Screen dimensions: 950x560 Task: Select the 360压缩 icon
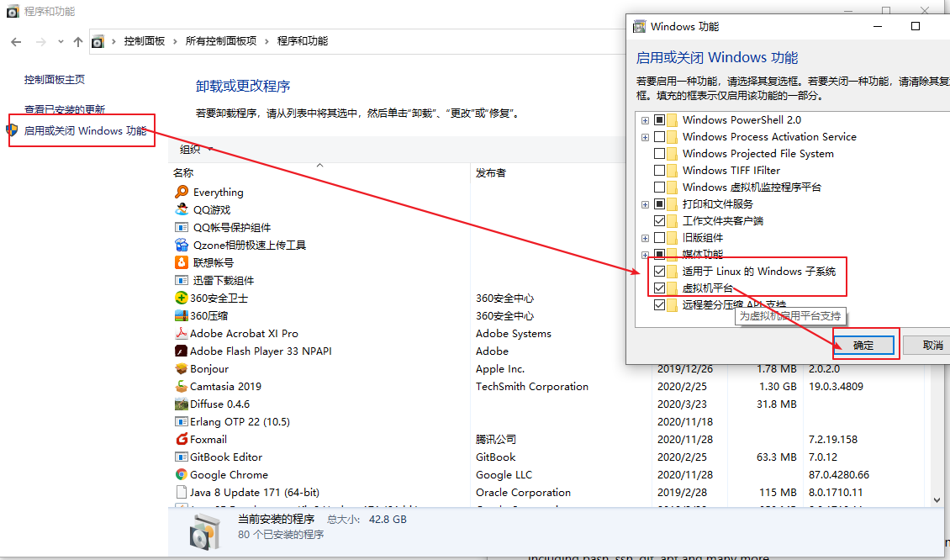tap(181, 315)
